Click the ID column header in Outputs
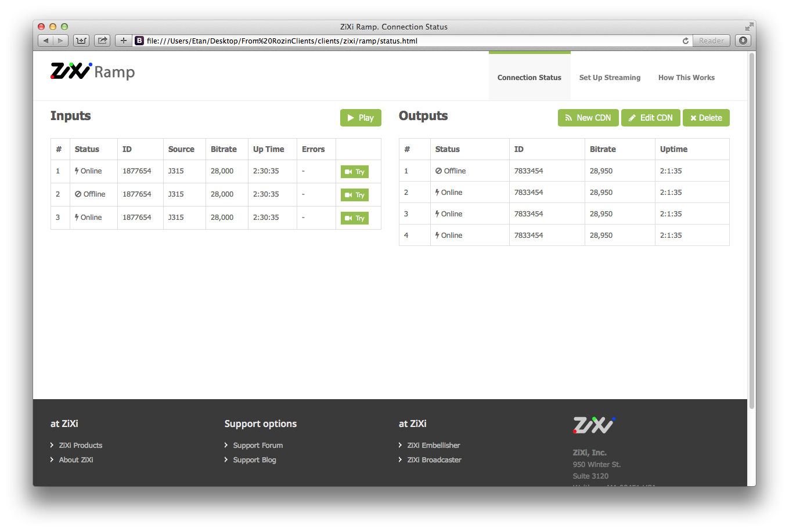 [x=519, y=149]
